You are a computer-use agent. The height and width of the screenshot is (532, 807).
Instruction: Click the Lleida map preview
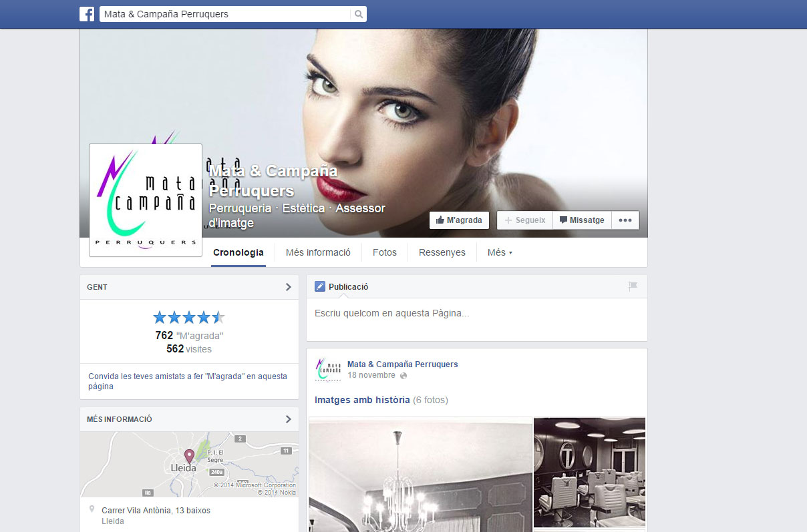189,464
